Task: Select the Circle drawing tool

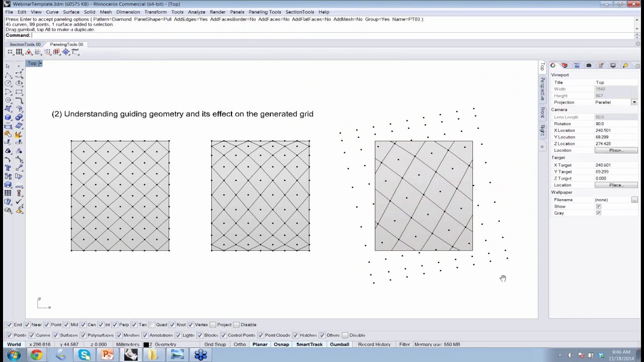Action: point(8,83)
